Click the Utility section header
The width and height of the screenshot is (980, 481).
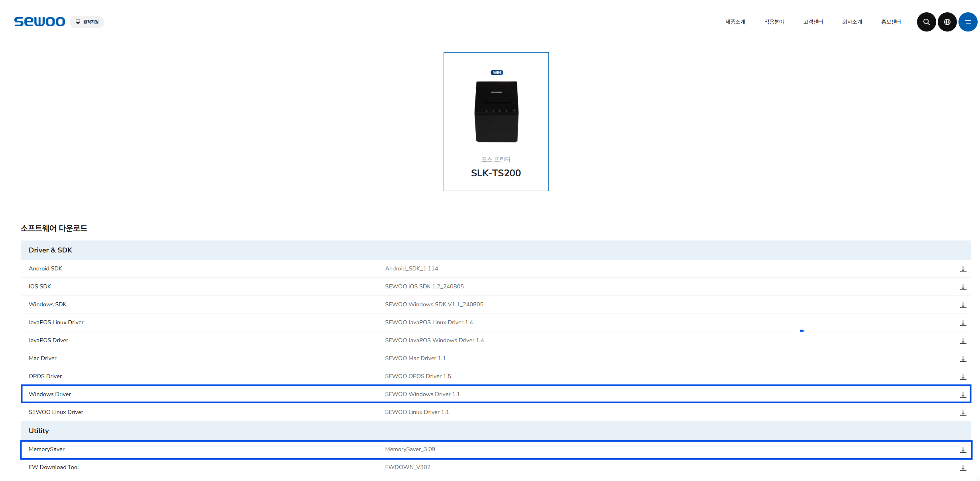pos(496,431)
